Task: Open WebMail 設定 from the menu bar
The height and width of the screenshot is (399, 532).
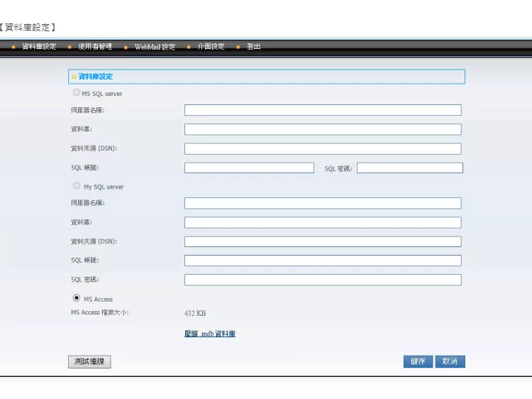Action: [x=155, y=47]
